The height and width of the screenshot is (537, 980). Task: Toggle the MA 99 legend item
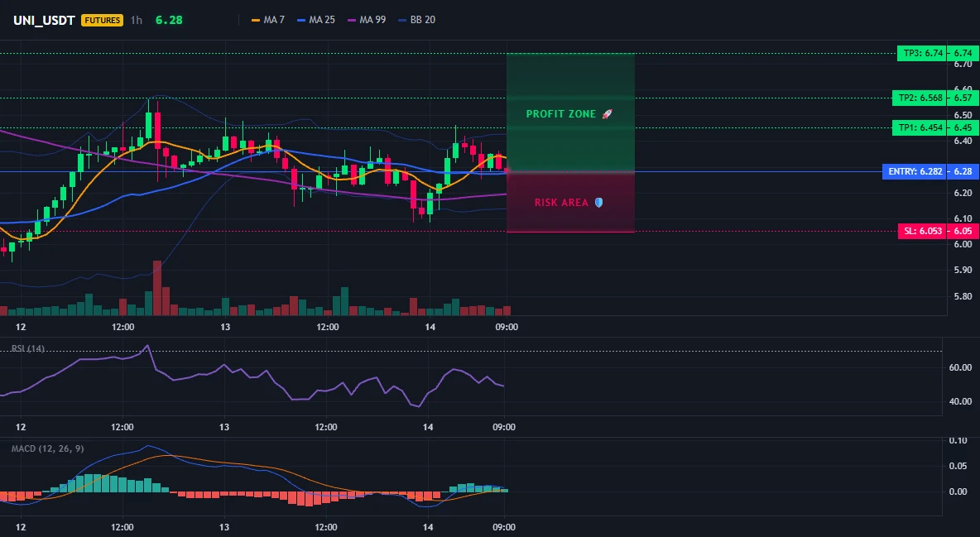[x=367, y=20]
